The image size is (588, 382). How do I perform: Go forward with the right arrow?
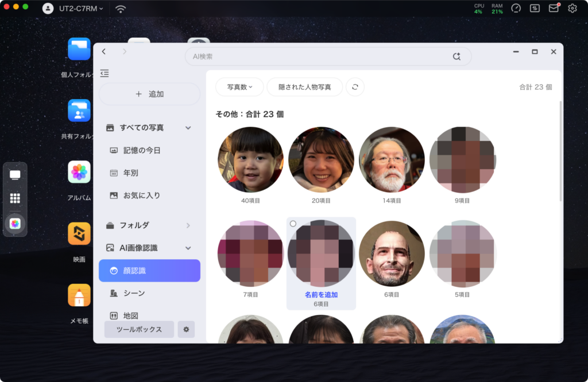point(125,52)
